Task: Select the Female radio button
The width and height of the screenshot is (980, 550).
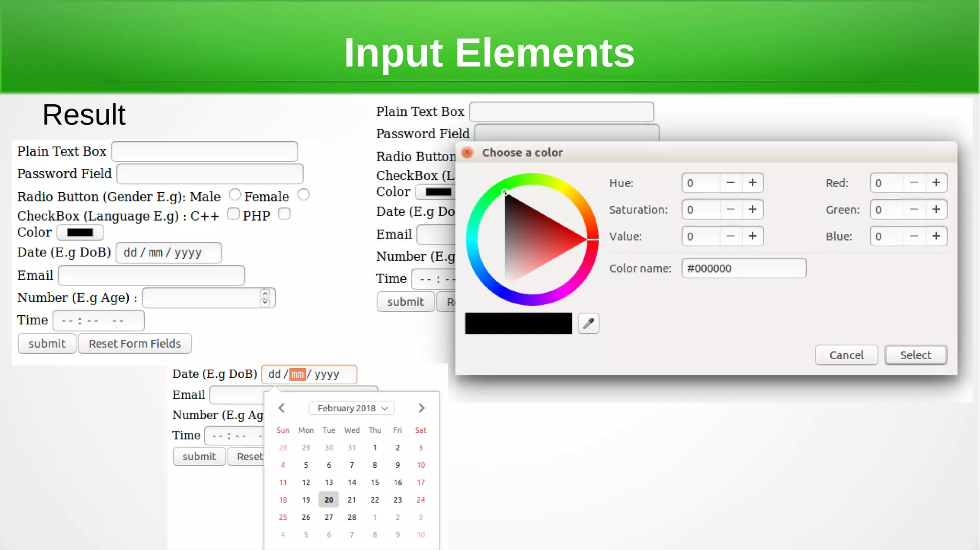Action: [303, 195]
